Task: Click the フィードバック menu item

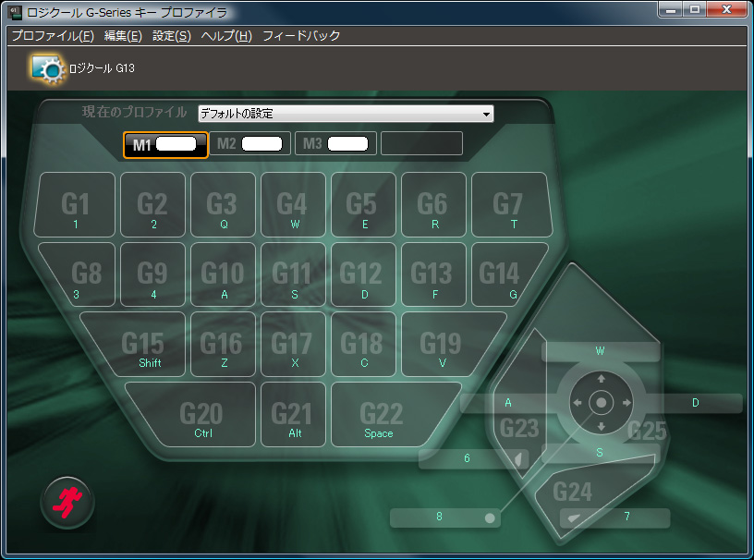Action: click(301, 36)
